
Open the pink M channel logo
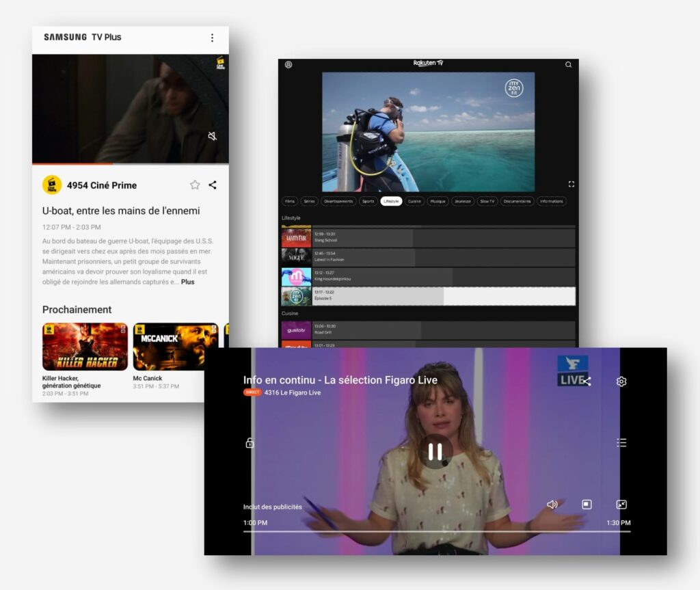tap(296, 277)
